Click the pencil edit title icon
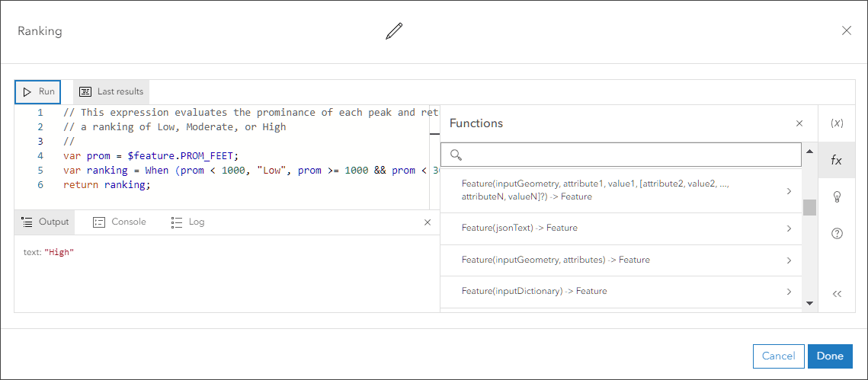This screenshot has height=380, width=868. [393, 31]
